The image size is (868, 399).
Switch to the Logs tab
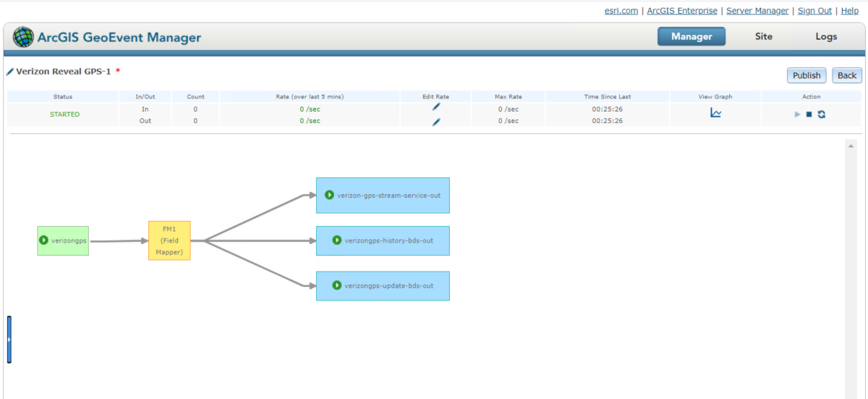coord(826,36)
